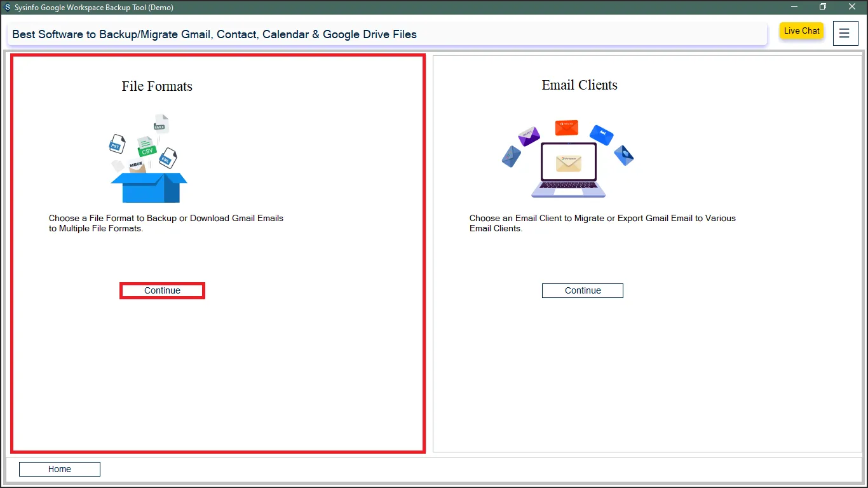Screen dimensions: 868x488
Task: Click the 'Best Software to Backup/Migrate Gmail' banner text
Action: [x=215, y=34]
